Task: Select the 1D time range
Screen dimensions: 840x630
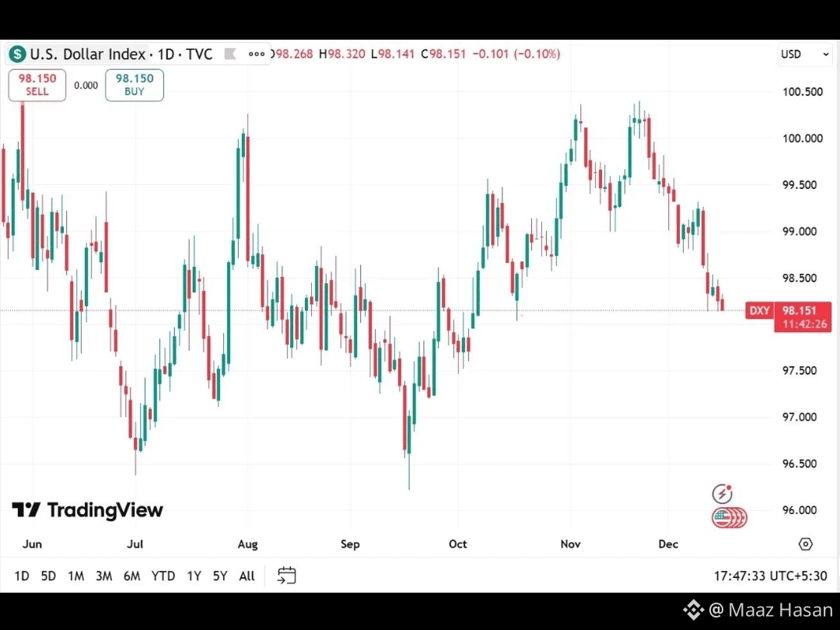Action: [x=22, y=576]
